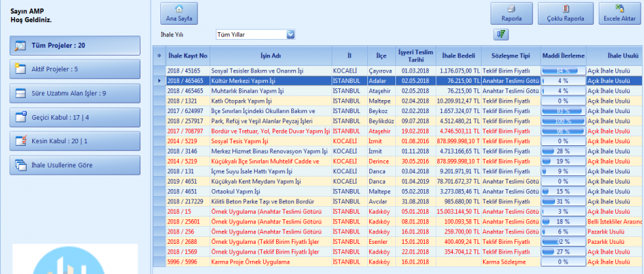The height and width of the screenshot is (274, 644).
Task: Open Çoklu Raporla multi-report button
Action: 565,14
